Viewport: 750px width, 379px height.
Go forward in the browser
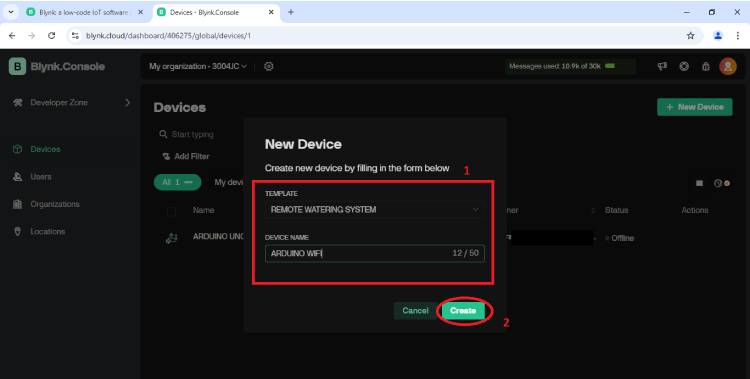tap(32, 35)
